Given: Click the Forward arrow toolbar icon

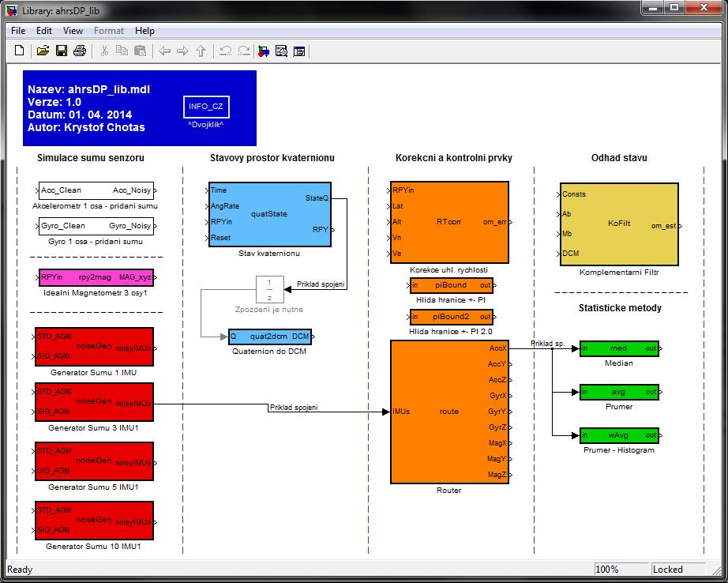Looking at the screenshot, I should click(182, 51).
